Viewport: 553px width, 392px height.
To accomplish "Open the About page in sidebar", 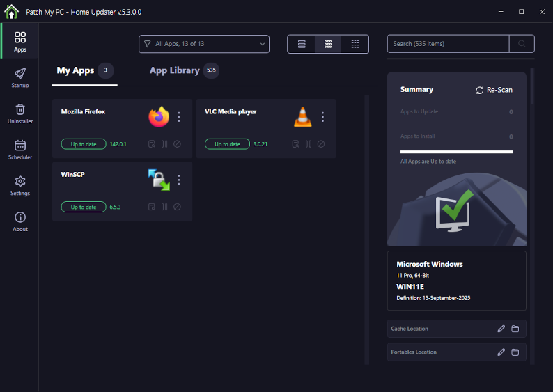I will (x=20, y=221).
